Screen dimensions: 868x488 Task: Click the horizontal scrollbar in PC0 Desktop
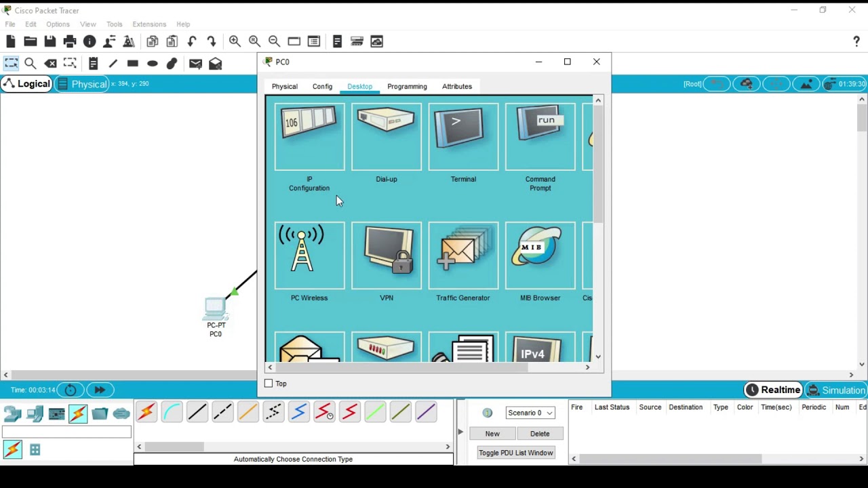tap(401, 367)
